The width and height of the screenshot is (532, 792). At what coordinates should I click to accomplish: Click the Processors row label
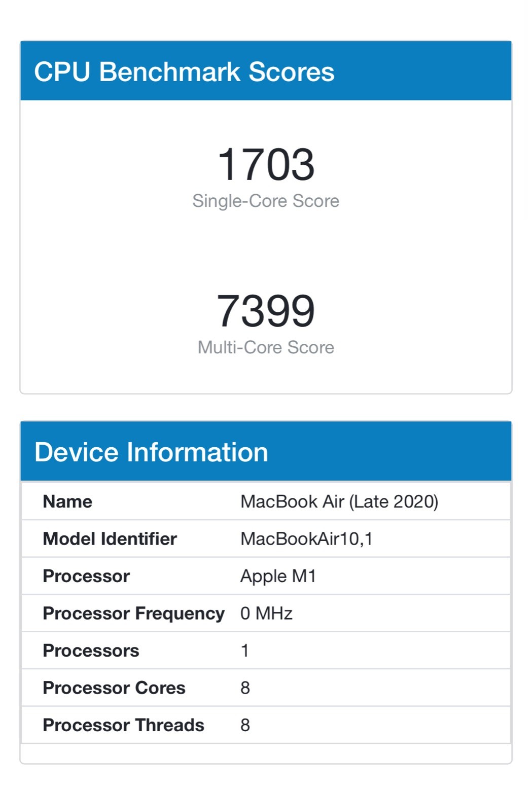91,651
